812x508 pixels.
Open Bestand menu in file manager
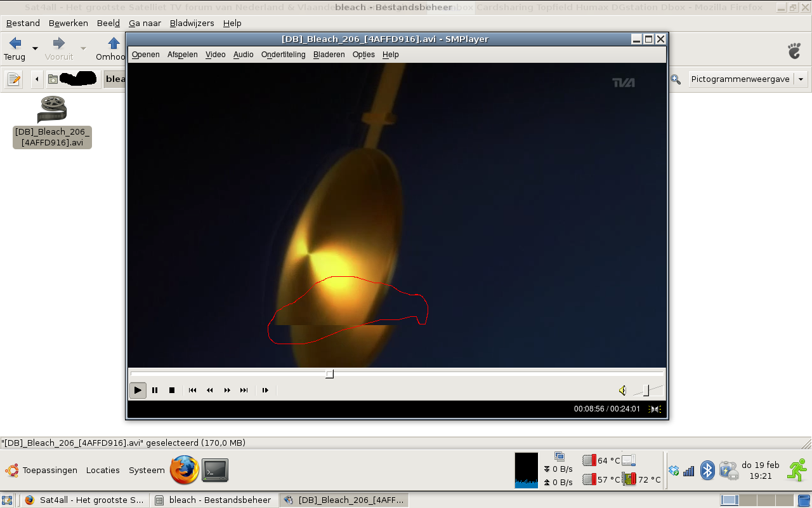click(23, 23)
